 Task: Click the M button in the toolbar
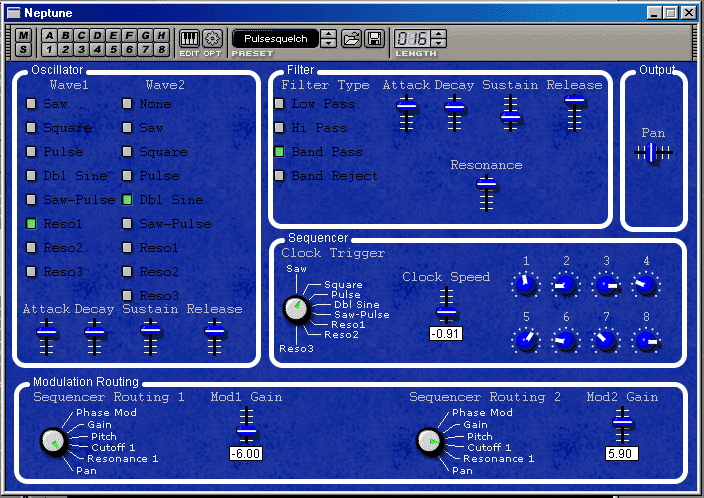(x=23, y=35)
